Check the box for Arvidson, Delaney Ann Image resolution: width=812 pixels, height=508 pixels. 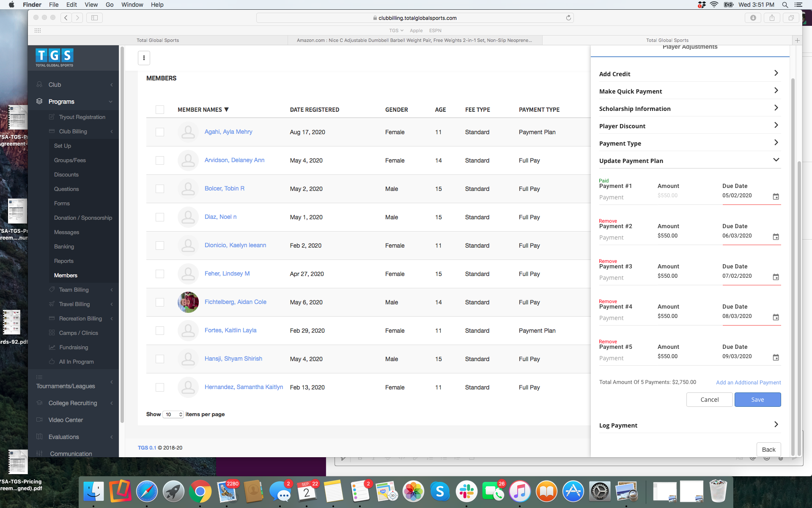coord(160,160)
